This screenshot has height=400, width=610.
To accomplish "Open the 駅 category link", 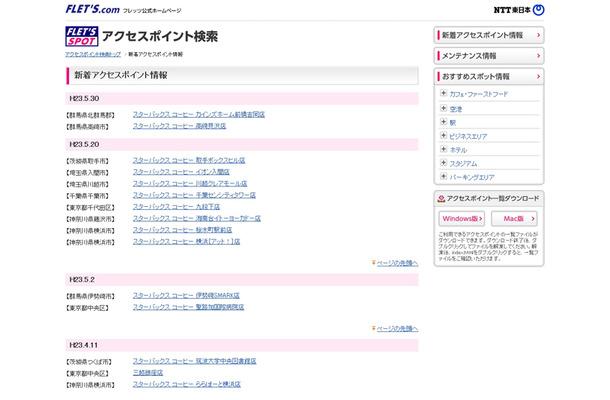I will [x=452, y=123].
